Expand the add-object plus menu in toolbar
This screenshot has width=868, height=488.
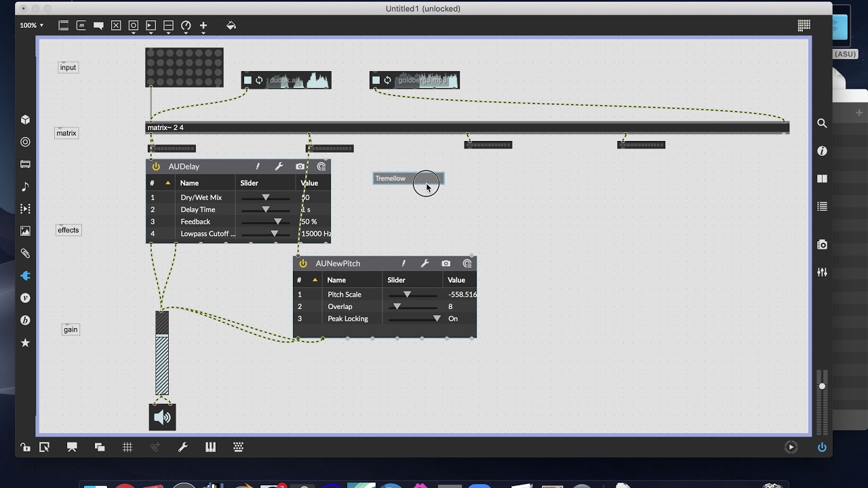(x=203, y=26)
